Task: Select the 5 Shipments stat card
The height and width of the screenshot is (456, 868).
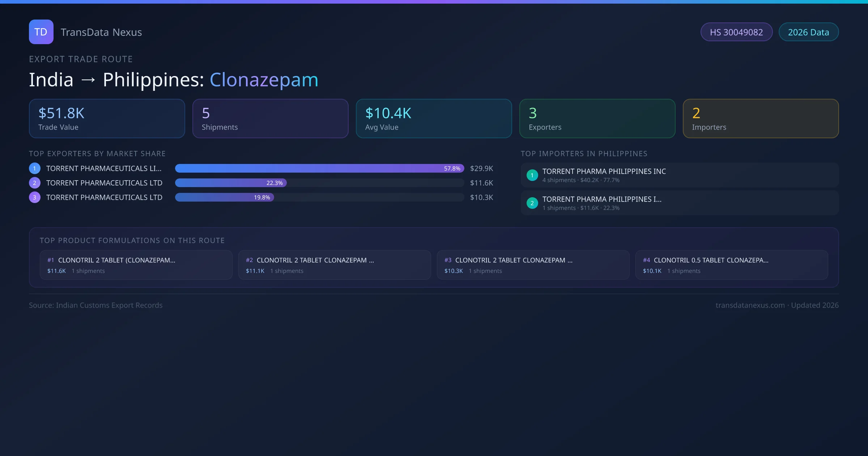Action: [x=270, y=118]
